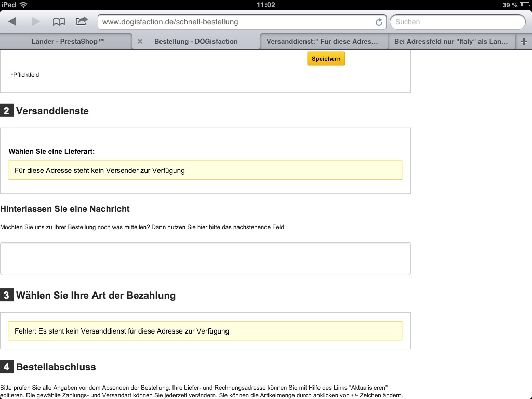Tap the step 4 number badge
532x399 pixels.
(x=6, y=367)
